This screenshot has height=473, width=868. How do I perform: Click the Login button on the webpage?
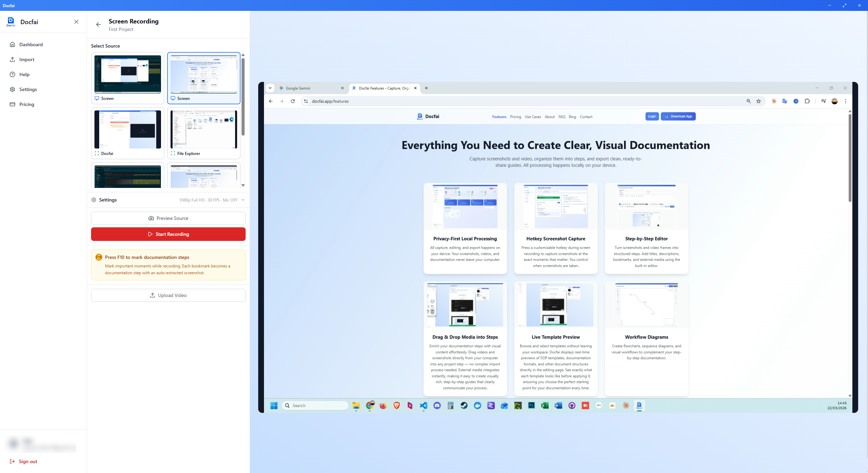click(x=652, y=116)
